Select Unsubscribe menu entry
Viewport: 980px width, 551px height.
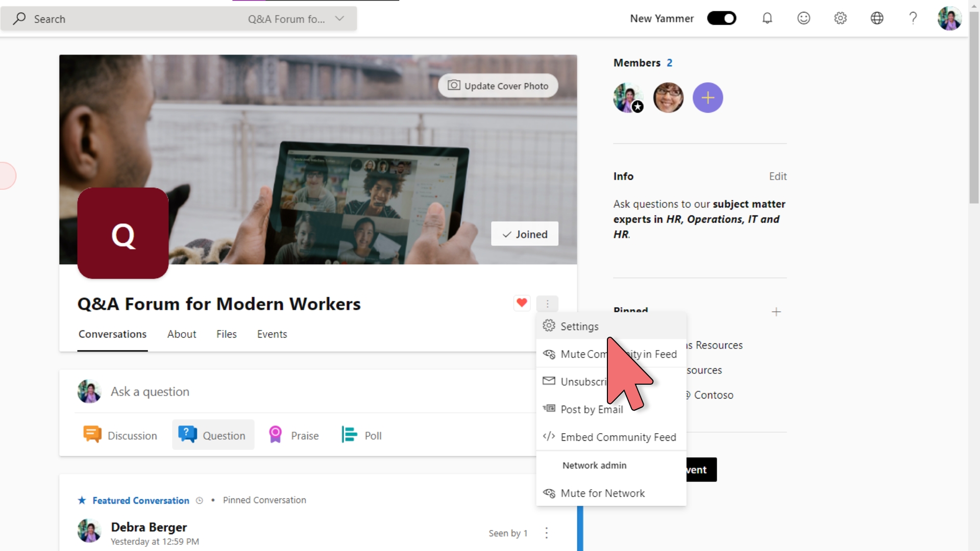point(611,382)
